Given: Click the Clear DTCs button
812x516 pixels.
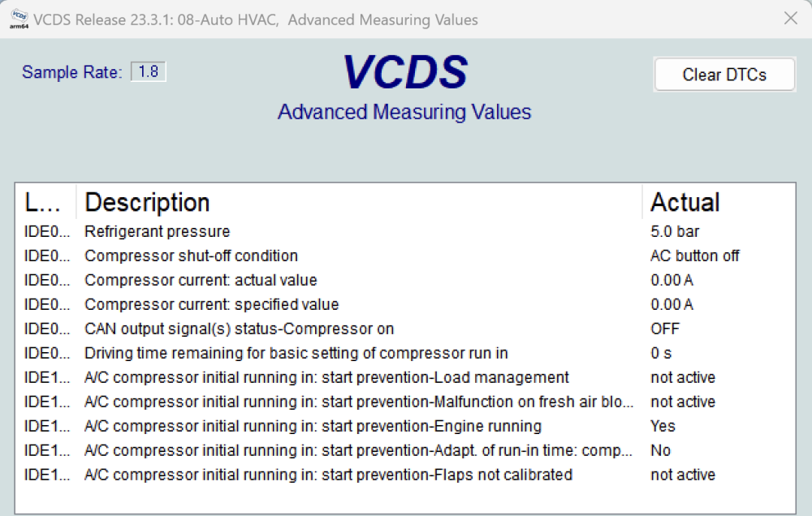Looking at the screenshot, I should [724, 75].
